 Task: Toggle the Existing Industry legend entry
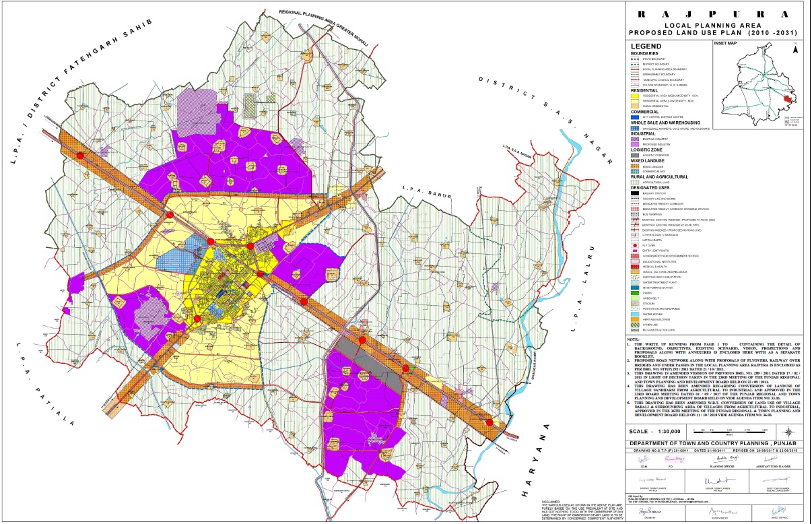(634, 138)
